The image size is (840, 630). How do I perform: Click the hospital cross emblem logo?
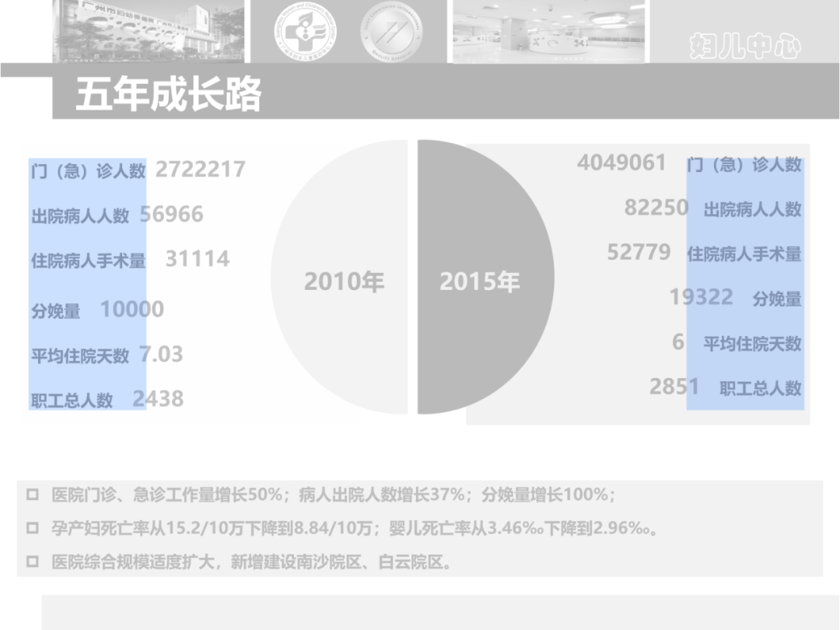click(304, 30)
